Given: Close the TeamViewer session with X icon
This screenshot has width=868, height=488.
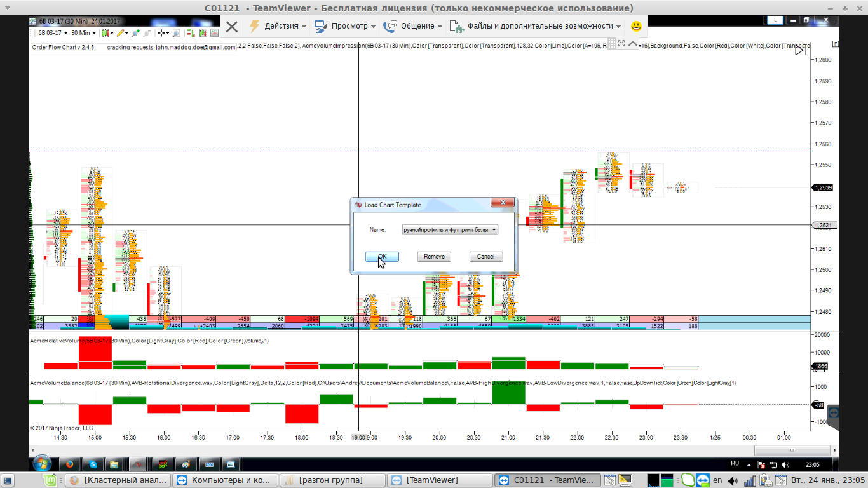Looking at the screenshot, I should pos(232,26).
